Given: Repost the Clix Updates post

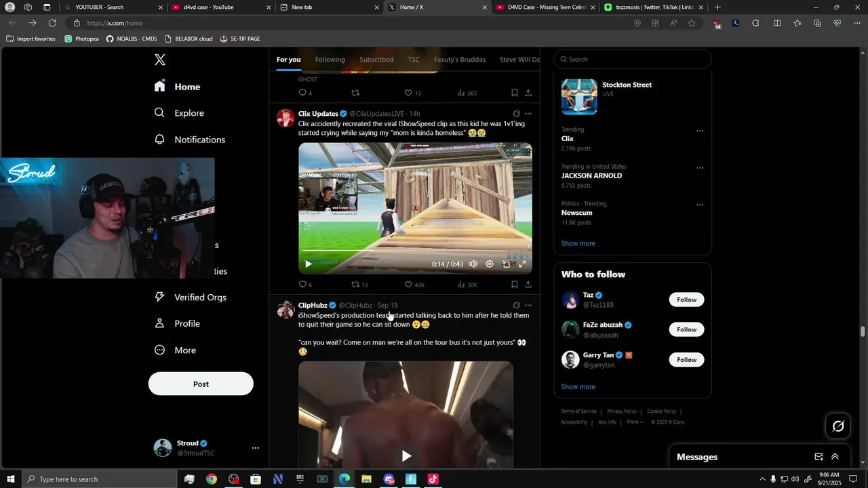Looking at the screenshot, I should 359,285.
